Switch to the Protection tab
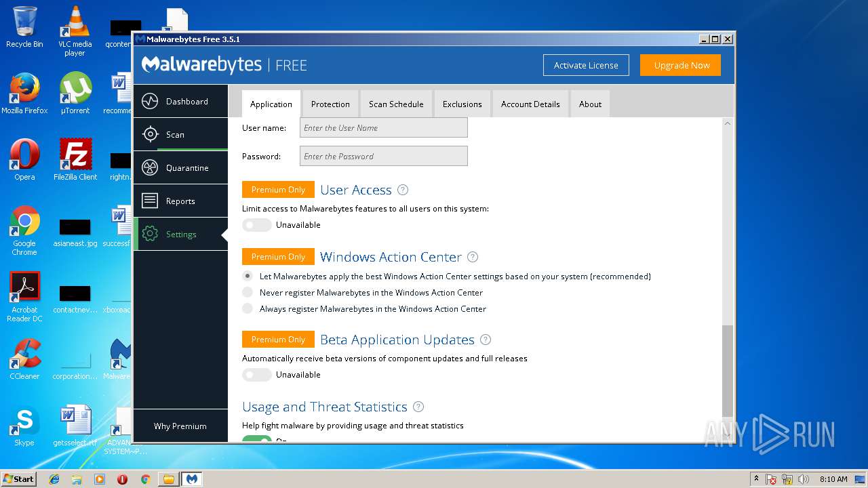 pyautogui.click(x=330, y=104)
